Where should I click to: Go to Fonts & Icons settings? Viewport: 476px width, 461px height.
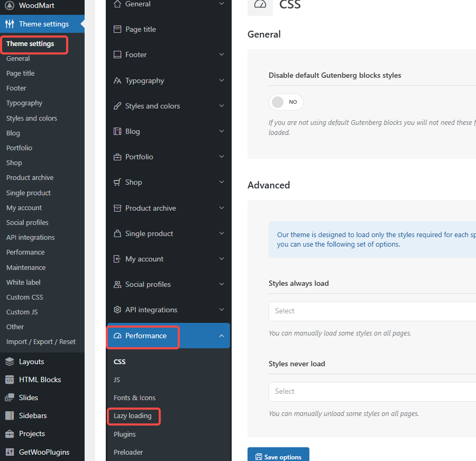click(x=134, y=397)
